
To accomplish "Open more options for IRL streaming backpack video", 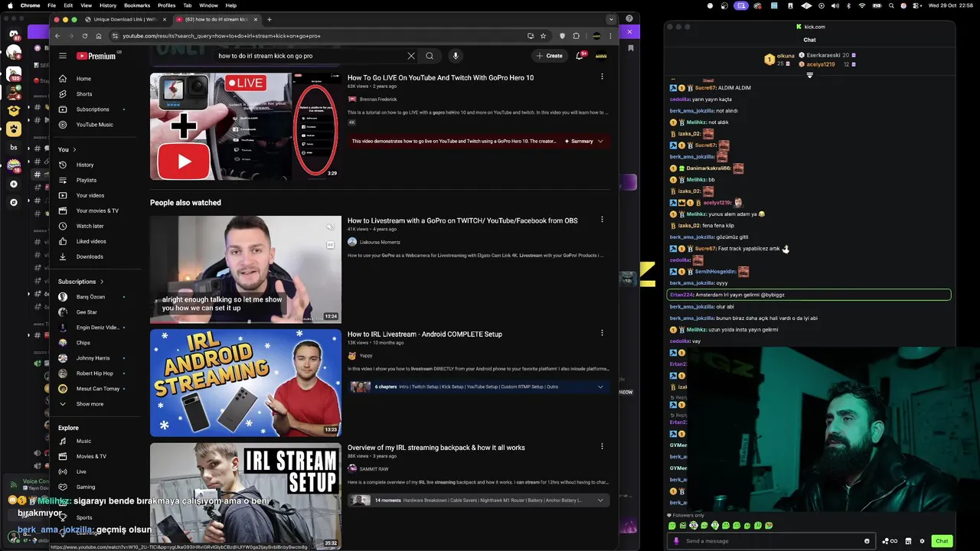I will [602, 446].
